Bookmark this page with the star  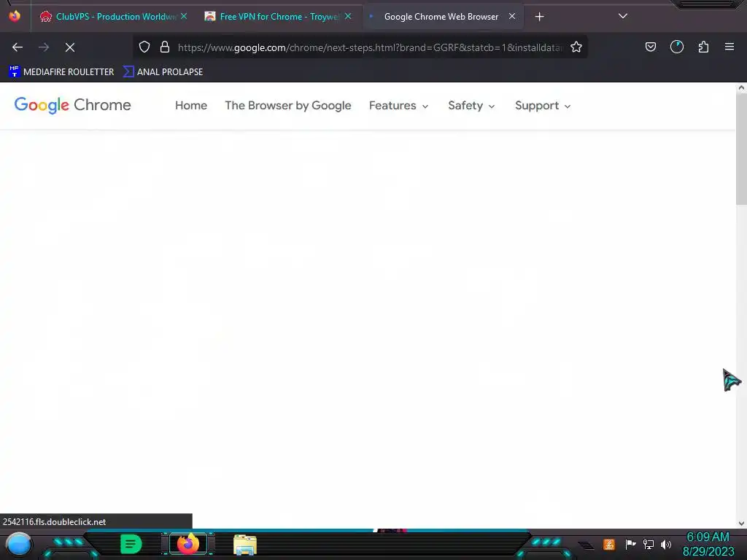click(576, 47)
